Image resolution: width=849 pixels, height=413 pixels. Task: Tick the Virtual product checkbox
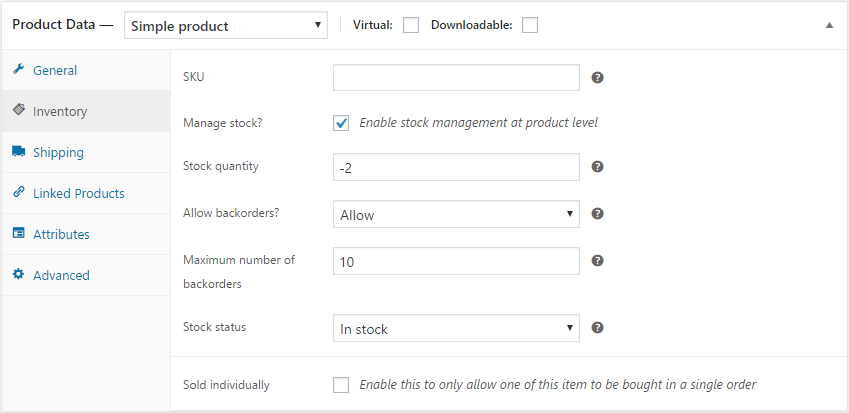coord(411,26)
